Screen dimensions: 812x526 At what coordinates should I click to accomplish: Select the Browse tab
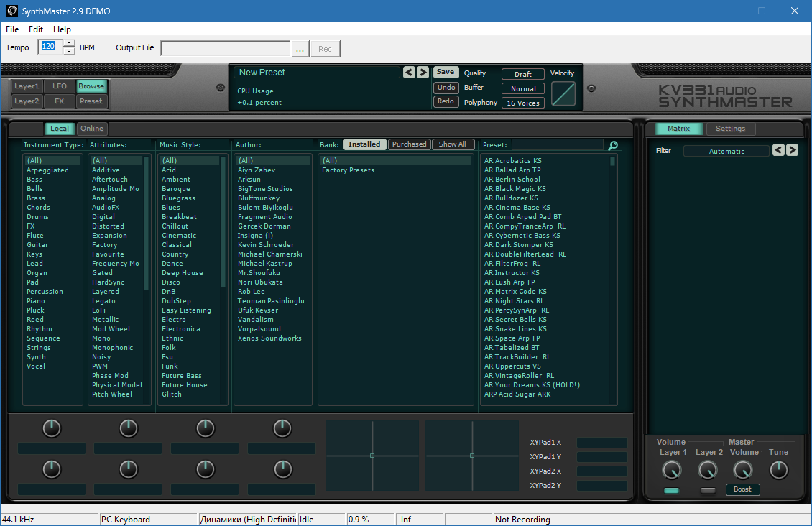(x=91, y=86)
